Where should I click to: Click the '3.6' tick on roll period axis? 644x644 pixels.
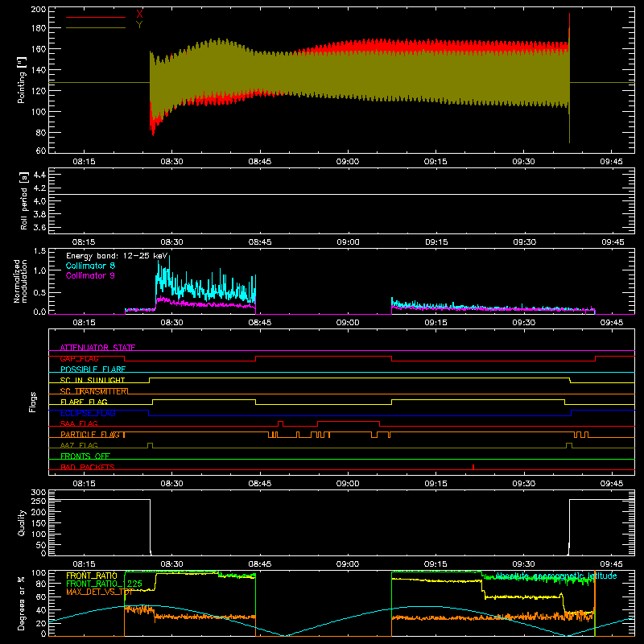39,227
